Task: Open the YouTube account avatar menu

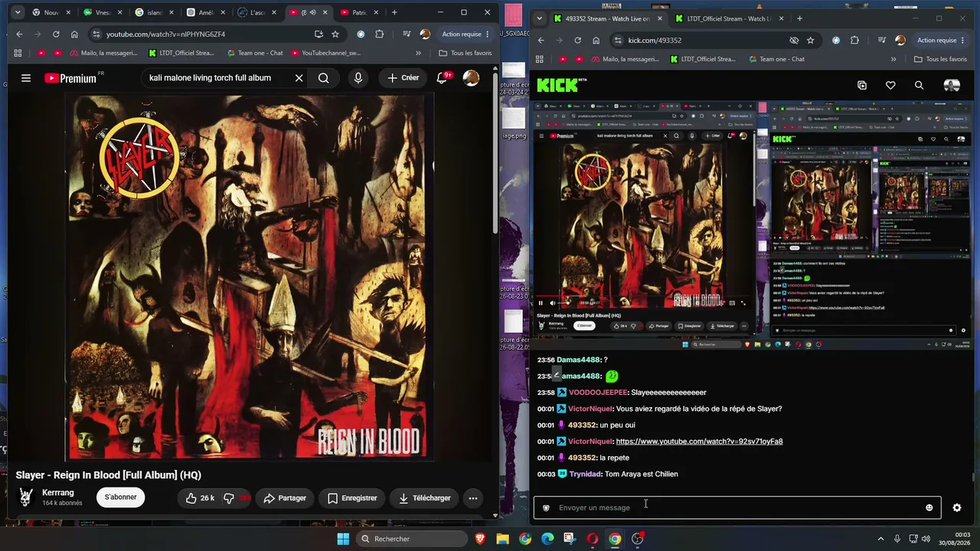Action: pos(472,78)
